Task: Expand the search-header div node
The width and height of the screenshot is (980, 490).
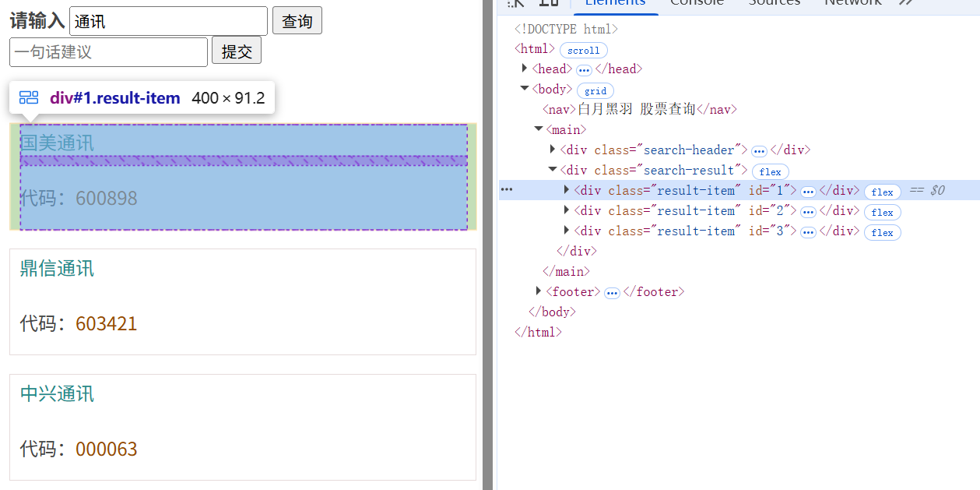Action: point(553,150)
